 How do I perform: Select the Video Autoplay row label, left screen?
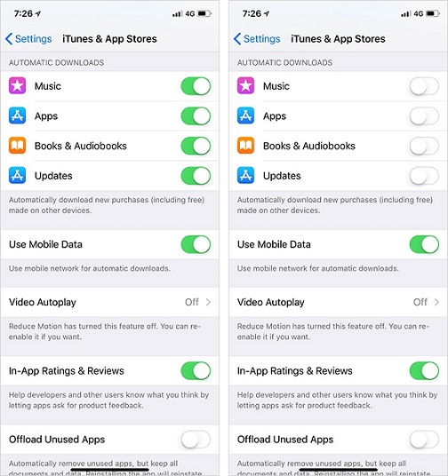[x=43, y=302]
